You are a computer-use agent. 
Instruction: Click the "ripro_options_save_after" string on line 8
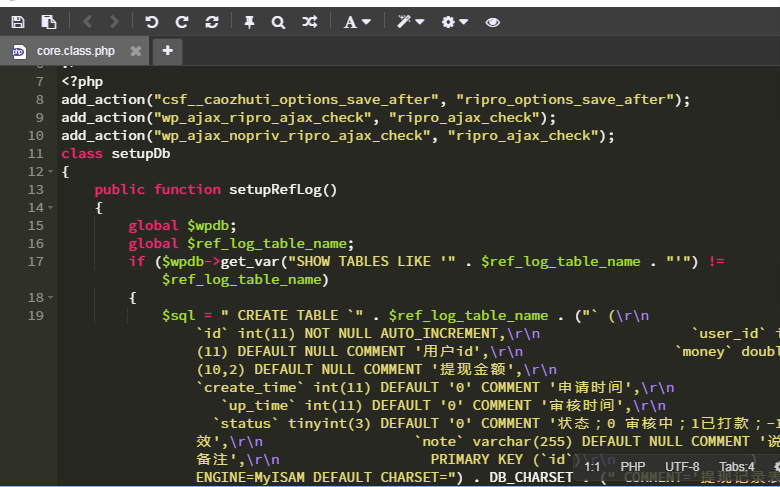coord(565,99)
